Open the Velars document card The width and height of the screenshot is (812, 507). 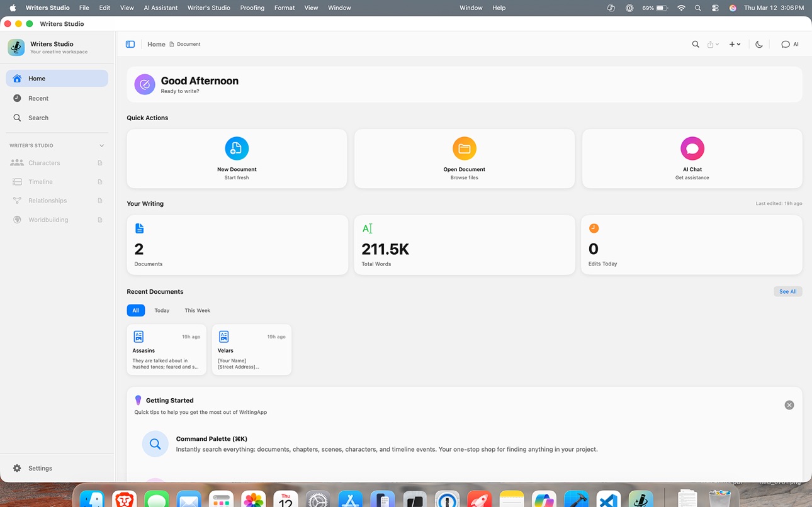click(x=252, y=350)
